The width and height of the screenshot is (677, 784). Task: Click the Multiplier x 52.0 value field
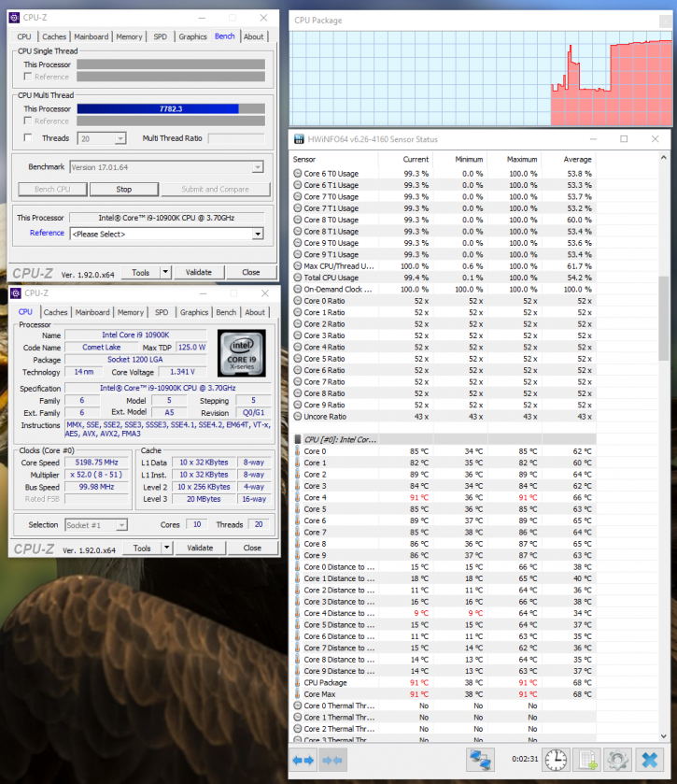[97, 475]
